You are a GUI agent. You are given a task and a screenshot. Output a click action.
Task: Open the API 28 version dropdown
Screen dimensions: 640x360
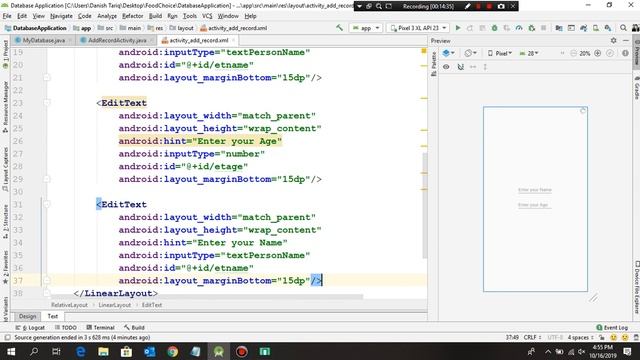tap(529, 53)
